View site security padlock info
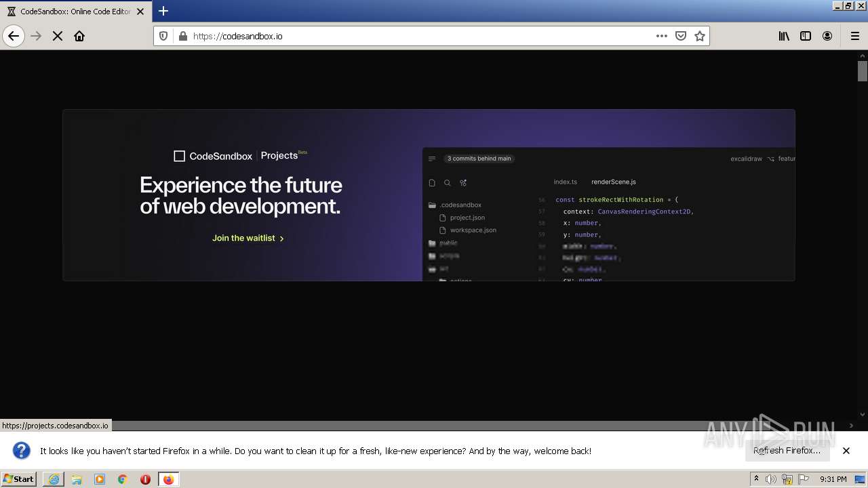This screenshot has width=868, height=488. point(182,36)
